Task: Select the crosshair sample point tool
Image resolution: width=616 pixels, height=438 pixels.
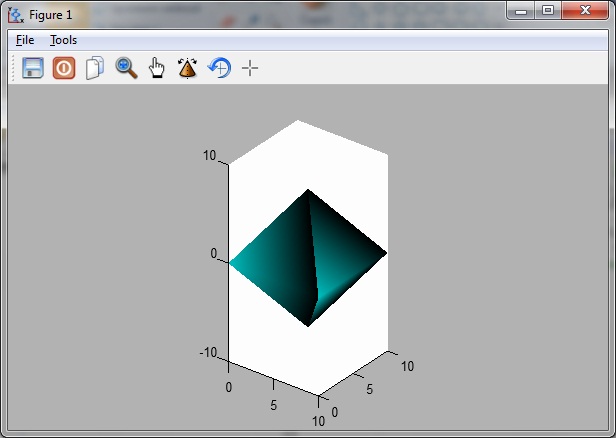Action: tap(250, 68)
